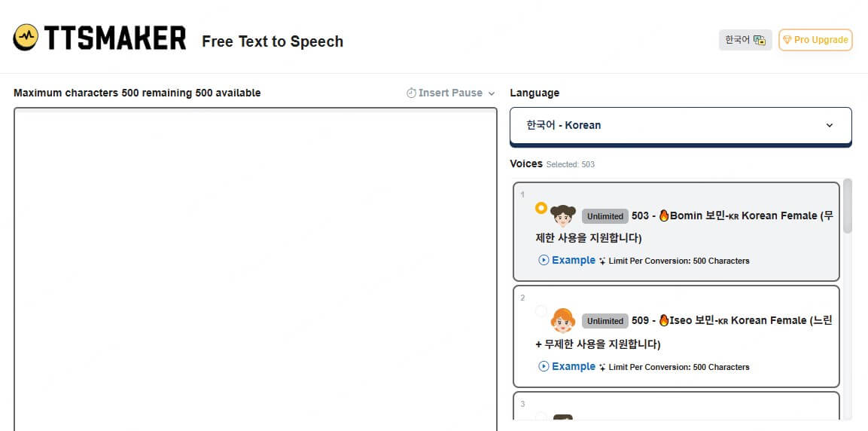The height and width of the screenshot is (431, 868).
Task: Select the 509 Iseo voice radio button
Action: (x=541, y=311)
